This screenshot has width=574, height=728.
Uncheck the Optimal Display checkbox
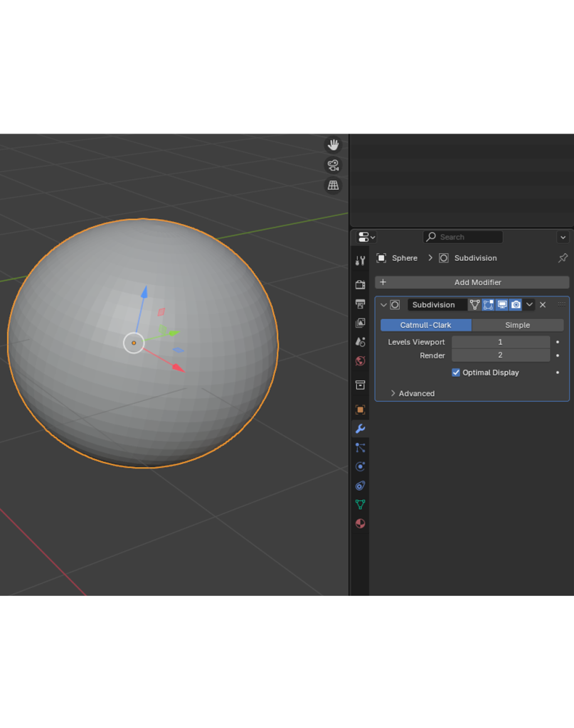point(456,373)
